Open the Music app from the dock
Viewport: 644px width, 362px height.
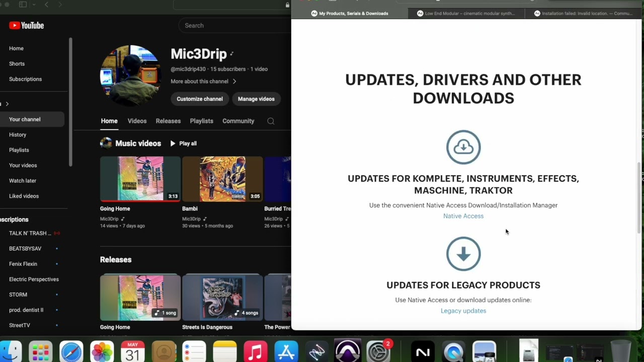256,351
